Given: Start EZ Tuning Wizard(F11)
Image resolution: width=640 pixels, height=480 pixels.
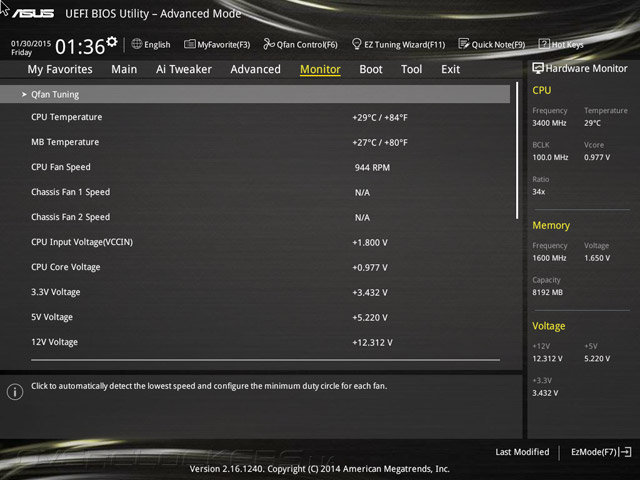Looking at the screenshot, I should tap(398, 44).
